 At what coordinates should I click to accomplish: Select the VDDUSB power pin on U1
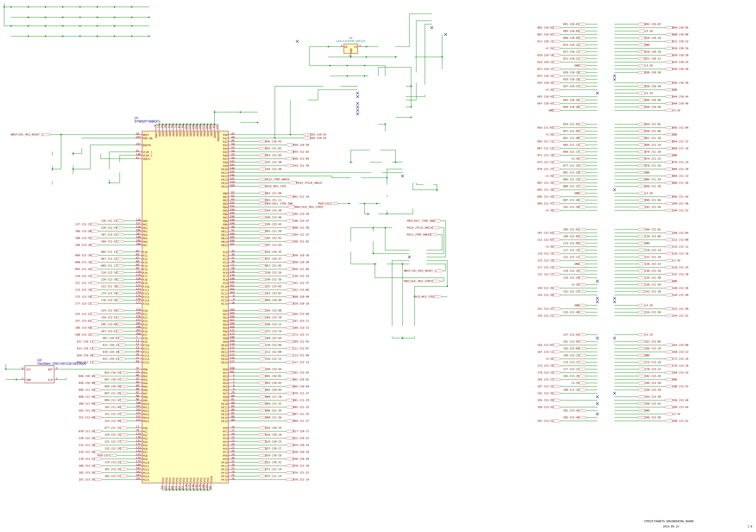pos(218,136)
